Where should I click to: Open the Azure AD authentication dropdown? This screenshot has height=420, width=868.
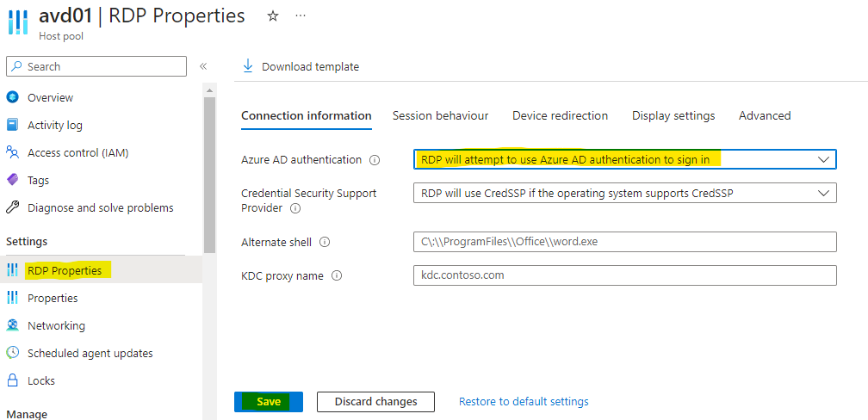point(625,159)
